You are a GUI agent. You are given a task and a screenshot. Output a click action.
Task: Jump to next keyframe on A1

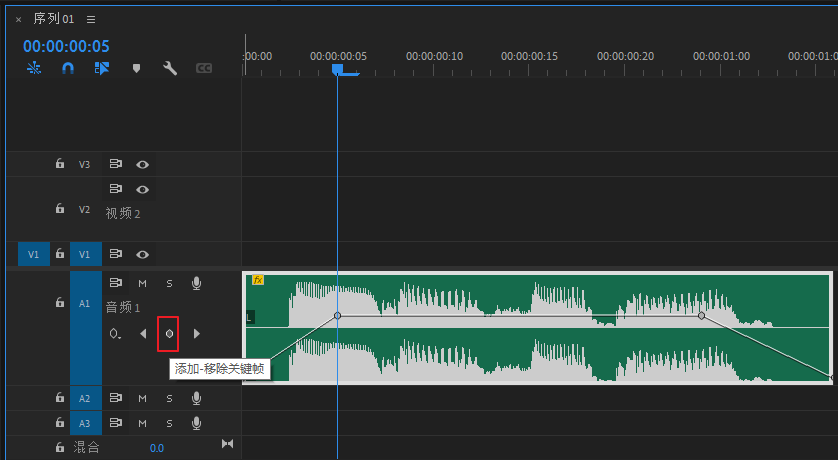click(x=196, y=333)
